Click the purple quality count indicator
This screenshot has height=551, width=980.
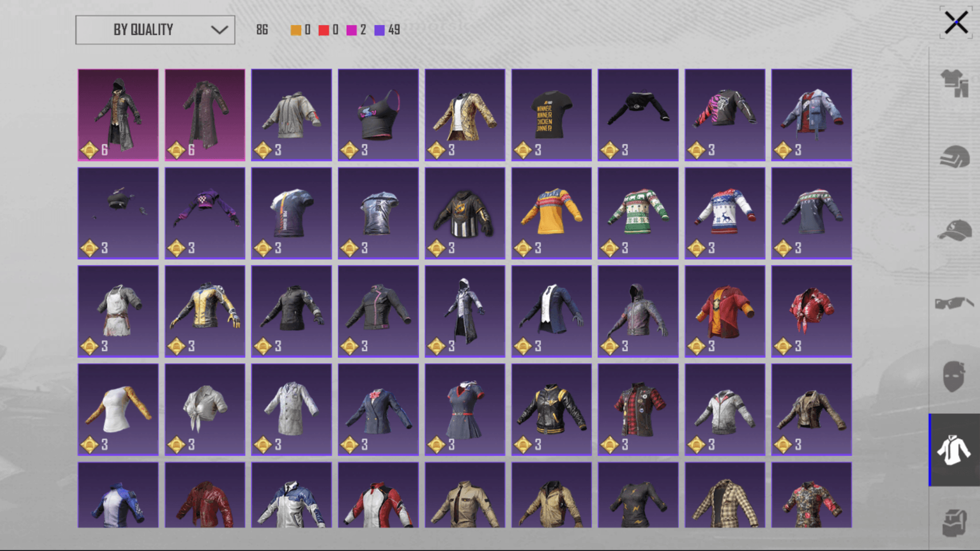[387, 30]
